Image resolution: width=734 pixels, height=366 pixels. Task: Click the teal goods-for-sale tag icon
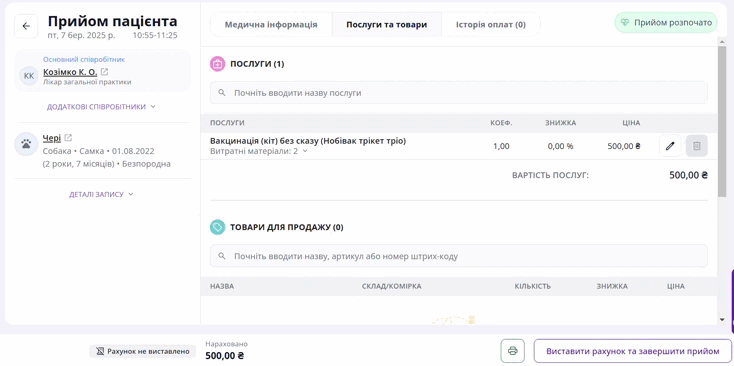(217, 227)
